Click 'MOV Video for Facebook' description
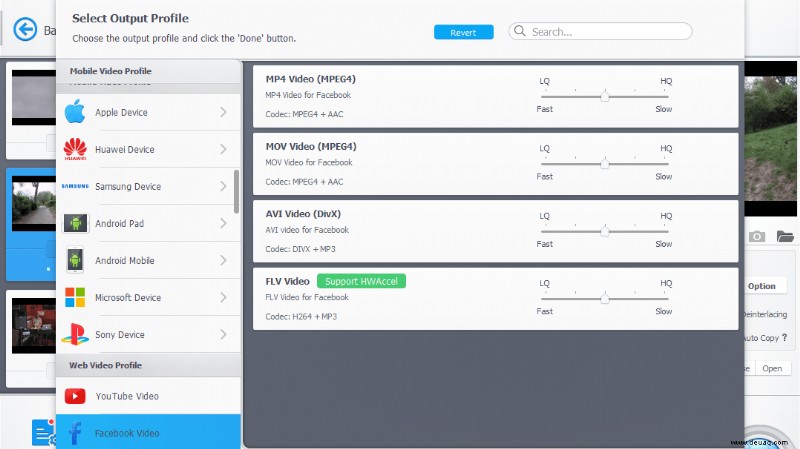800x449 pixels. tap(309, 162)
